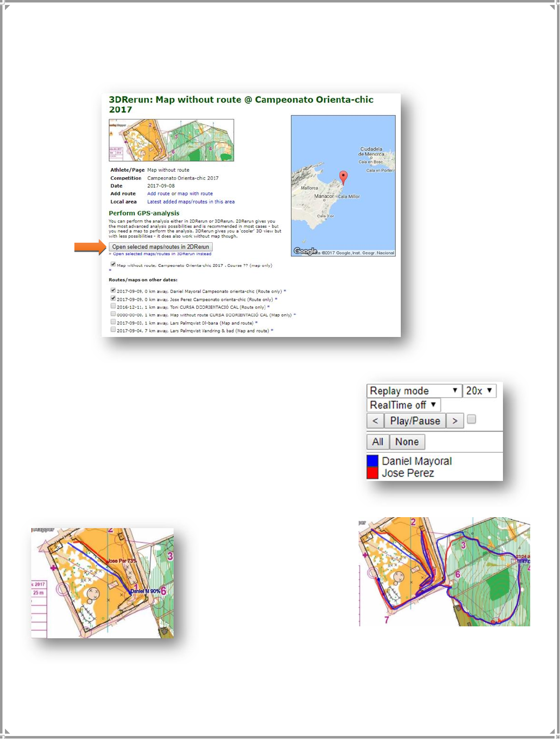Click asterisk after Vandring & bad row
This screenshot has height=739, width=560.
pos(272,331)
